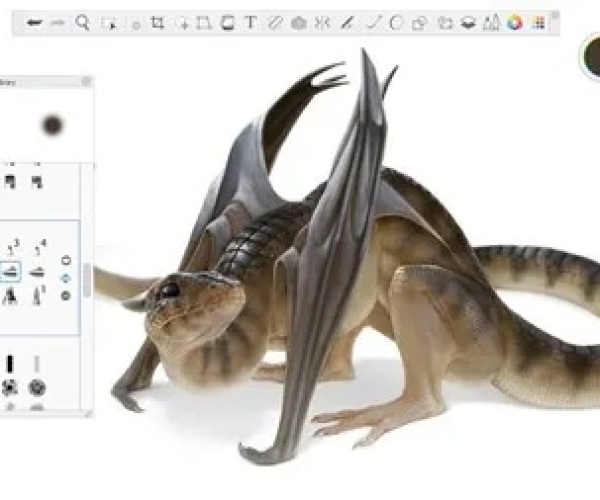Select the Zoom magnifier tool
The image size is (600, 500).
point(83,22)
